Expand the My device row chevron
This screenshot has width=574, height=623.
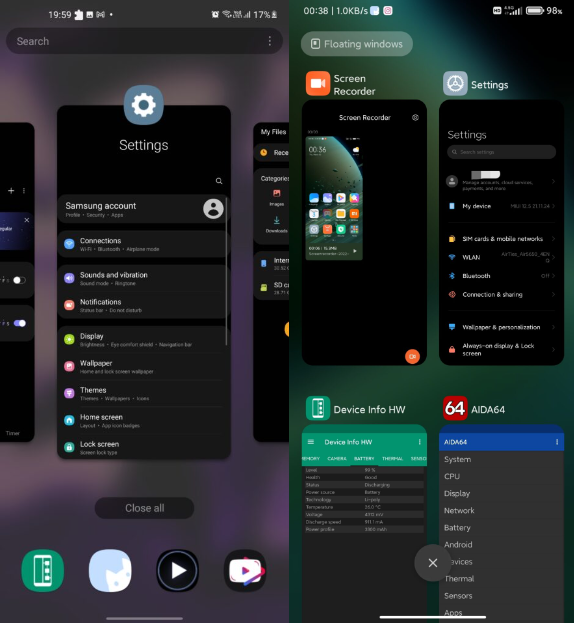click(x=553, y=206)
